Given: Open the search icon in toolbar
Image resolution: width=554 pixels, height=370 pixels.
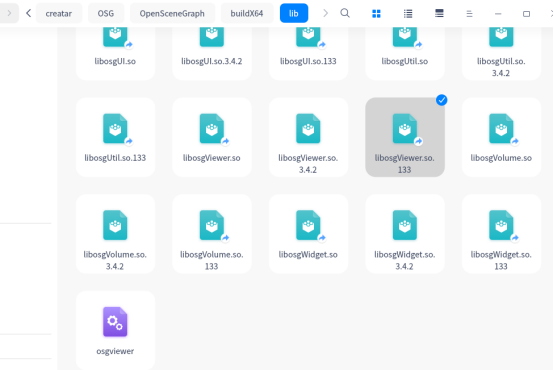Looking at the screenshot, I should click(345, 13).
